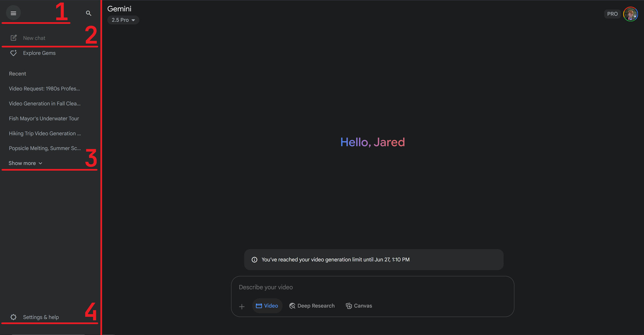Click the info icon in limit notice
The height and width of the screenshot is (335, 644).
(254, 260)
